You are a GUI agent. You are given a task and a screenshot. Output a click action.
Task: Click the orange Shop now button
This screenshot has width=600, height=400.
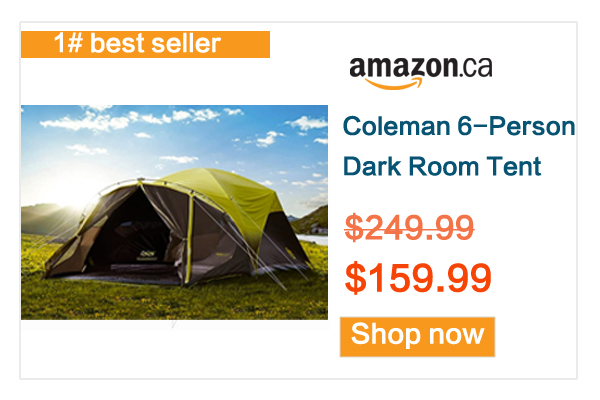coord(417,336)
